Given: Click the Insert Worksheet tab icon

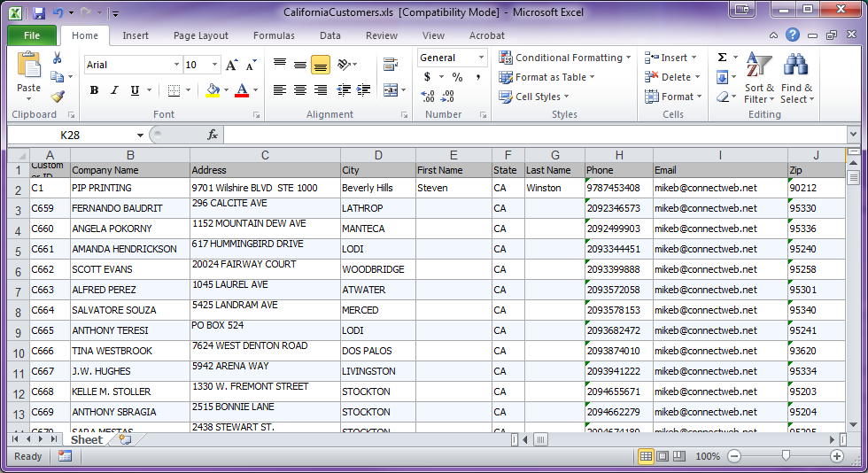Looking at the screenshot, I should pos(125,439).
